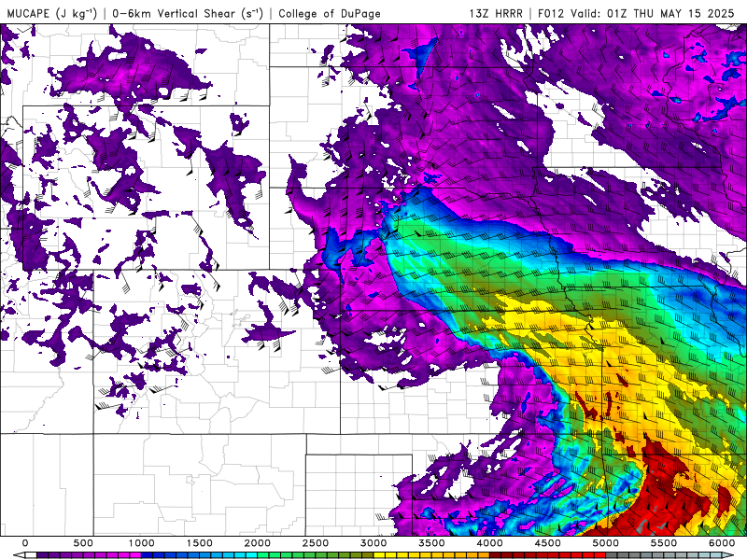Click the "1000" color bar label
Screen dimensions: 747x560
click(x=142, y=543)
